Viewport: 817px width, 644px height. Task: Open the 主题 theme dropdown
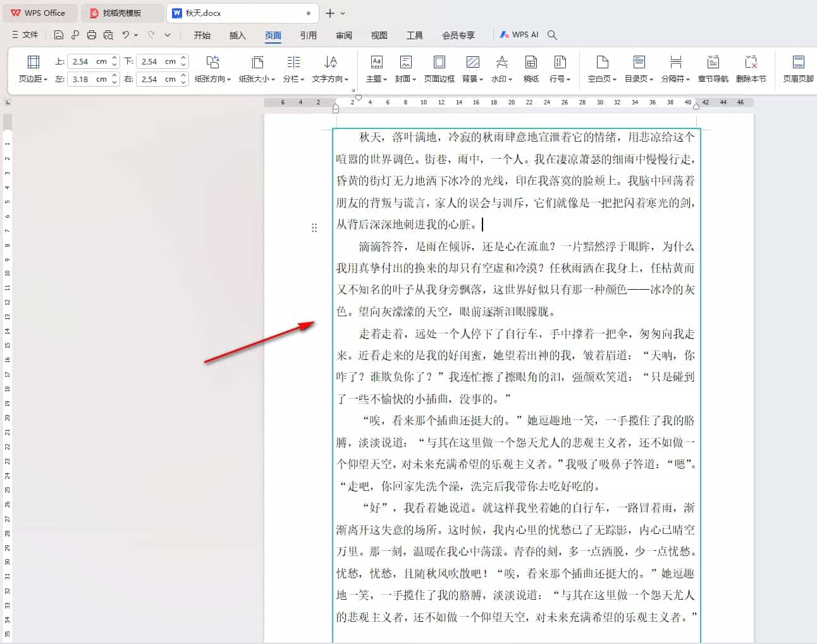pos(376,70)
